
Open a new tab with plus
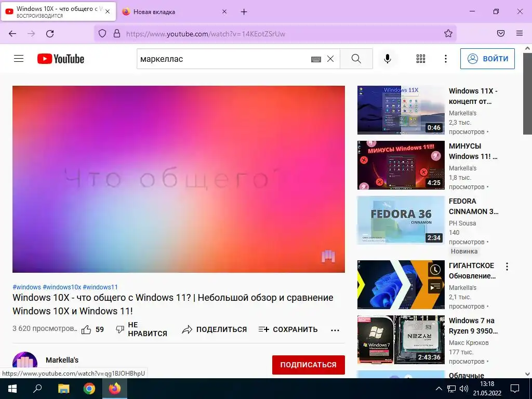pyautogui.click(x=244, y=12)
